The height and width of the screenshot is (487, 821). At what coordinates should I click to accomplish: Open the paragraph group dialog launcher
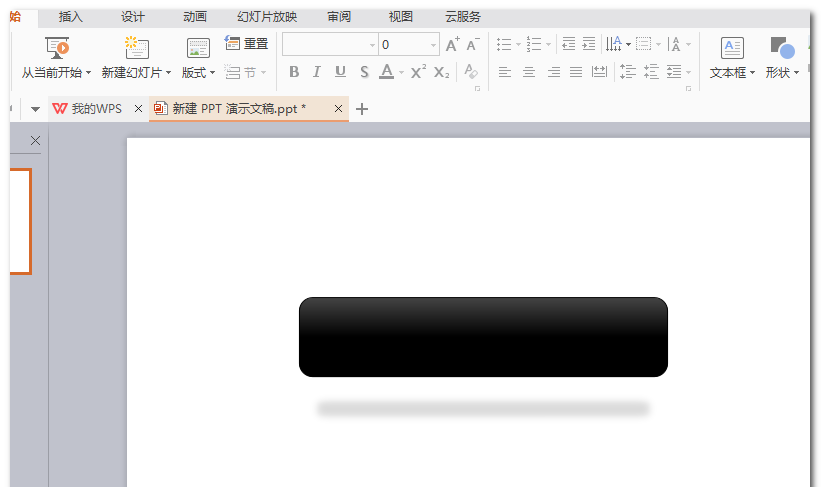(x=689, y=89)
